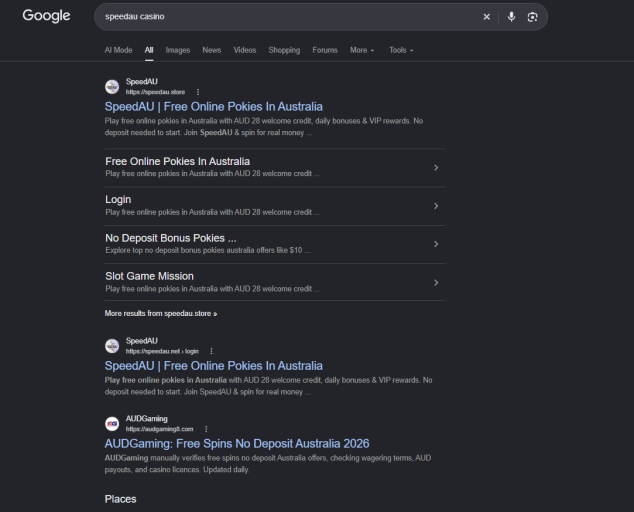Click the AUDGaming site favicon
Screen dimensions: 634x512
click(x=112, y=423)
